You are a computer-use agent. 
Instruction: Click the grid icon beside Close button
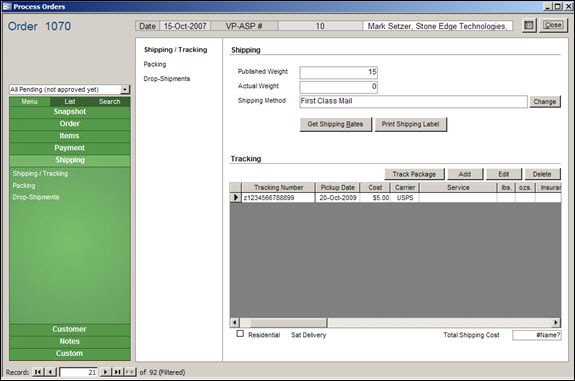(529, 25)
